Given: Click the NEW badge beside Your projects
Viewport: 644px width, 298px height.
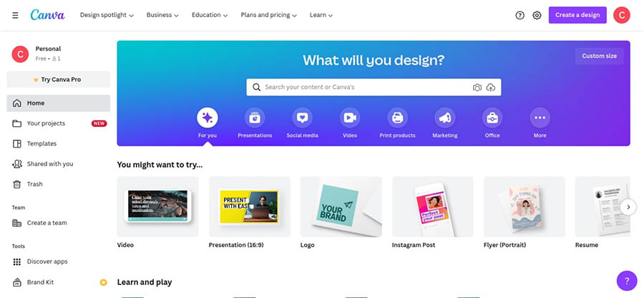Looking at the screenshot, I should [99, 123].
